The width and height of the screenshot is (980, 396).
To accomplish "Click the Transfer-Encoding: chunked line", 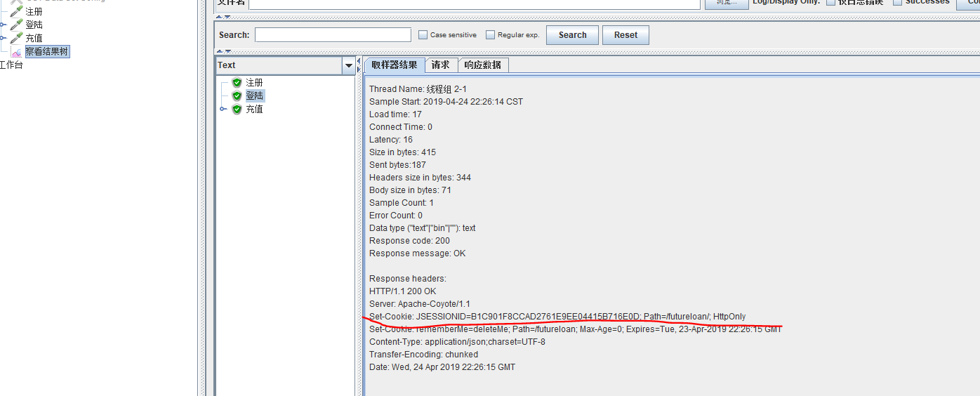I will [423, 355].
